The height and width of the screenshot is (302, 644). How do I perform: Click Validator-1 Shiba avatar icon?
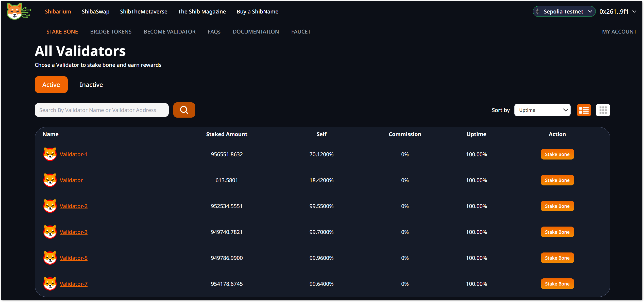[50, 154]
